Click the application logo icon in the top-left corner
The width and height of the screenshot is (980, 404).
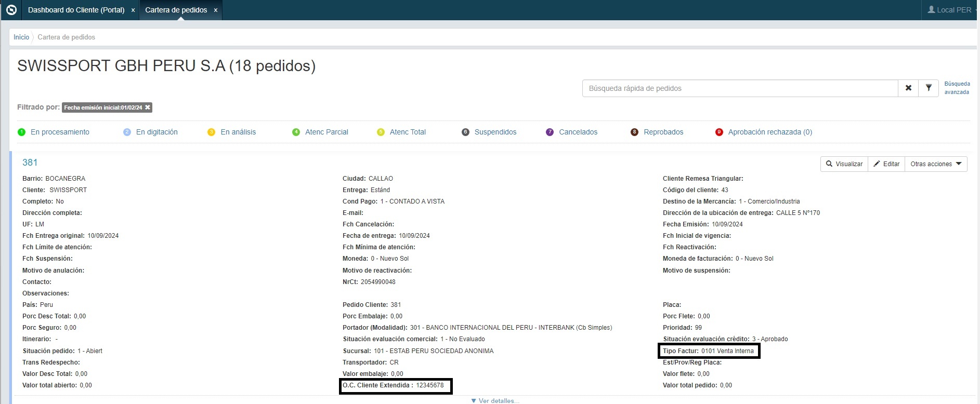point(11,10)
